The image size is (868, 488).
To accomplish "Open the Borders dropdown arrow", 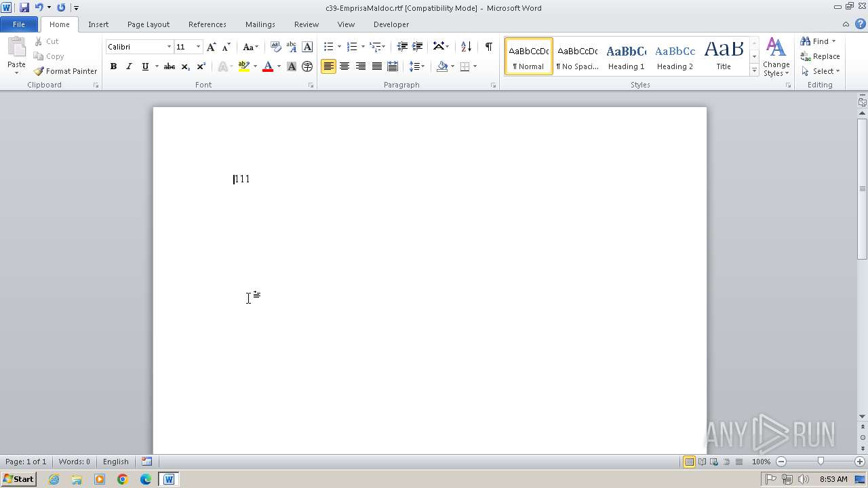I will pos(475,66).
